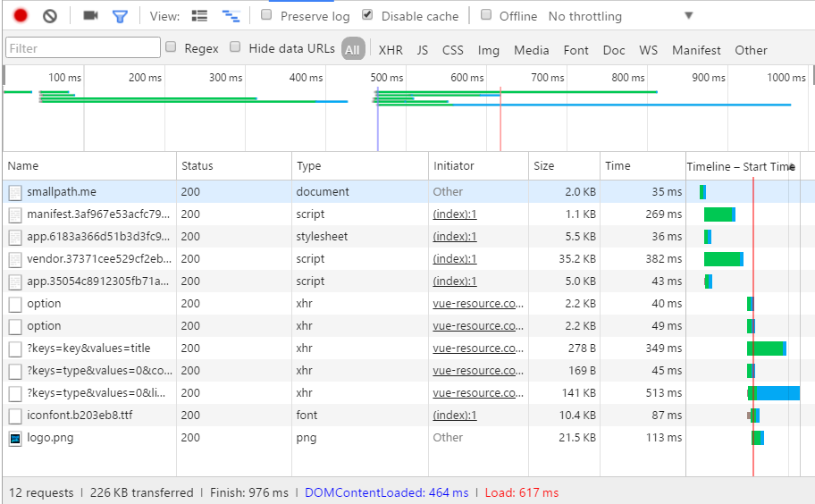Image resolution: width=815 pixels, height=504 pixels.
Task: Click the 12 requests summary text
Action: tap(41, 492)
